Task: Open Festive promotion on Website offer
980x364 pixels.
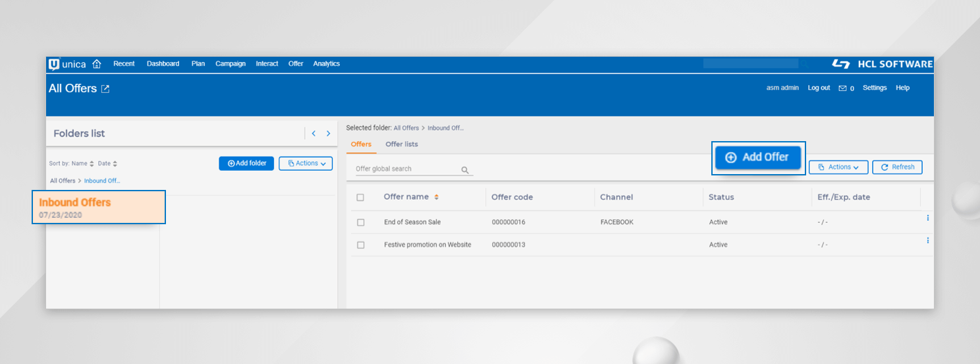Action: [x=427, y=245]
